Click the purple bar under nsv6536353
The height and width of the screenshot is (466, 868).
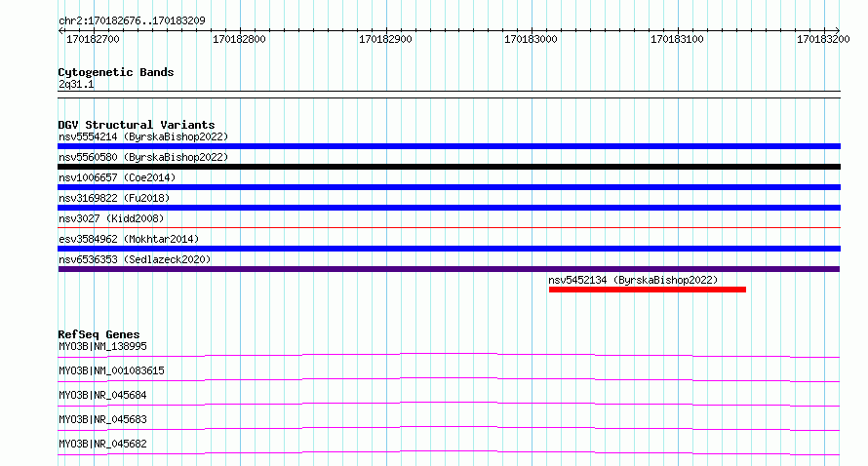coord(449,269)
